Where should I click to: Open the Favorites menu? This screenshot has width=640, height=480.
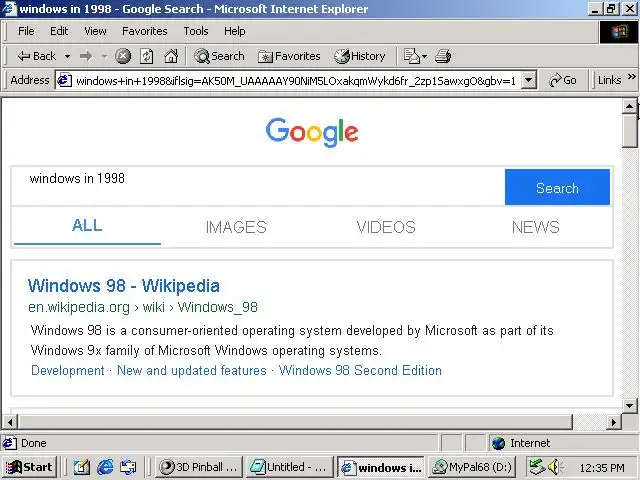coord(145,31)
